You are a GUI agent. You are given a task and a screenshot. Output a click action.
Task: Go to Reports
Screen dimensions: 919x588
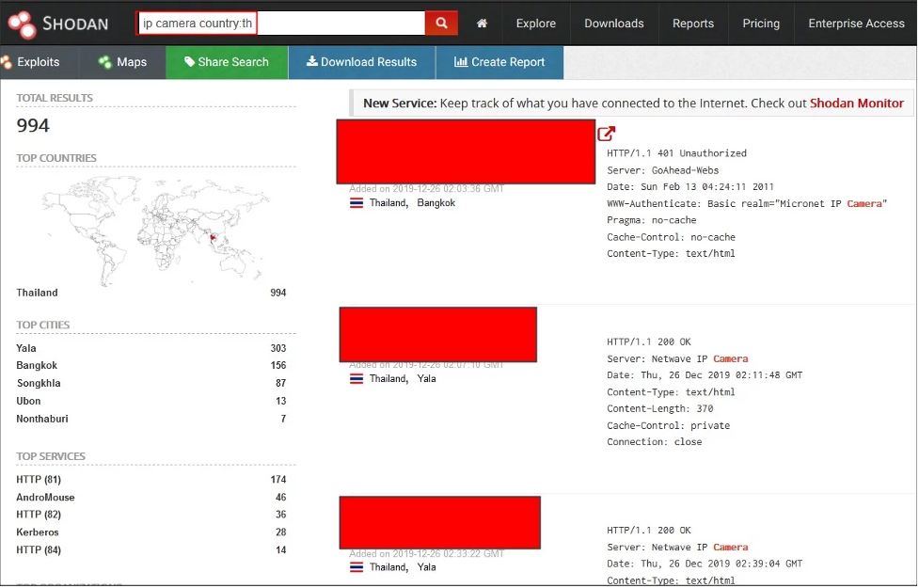point(692,24)
